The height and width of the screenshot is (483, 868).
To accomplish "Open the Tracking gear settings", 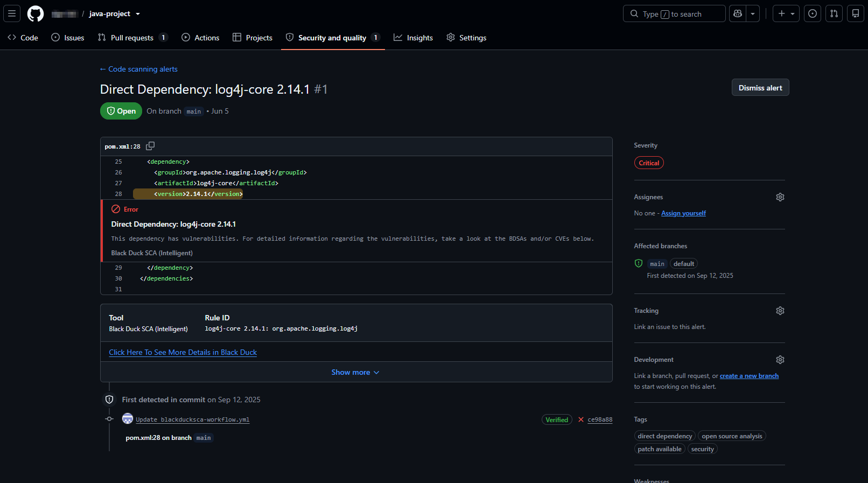I will 780,311.
